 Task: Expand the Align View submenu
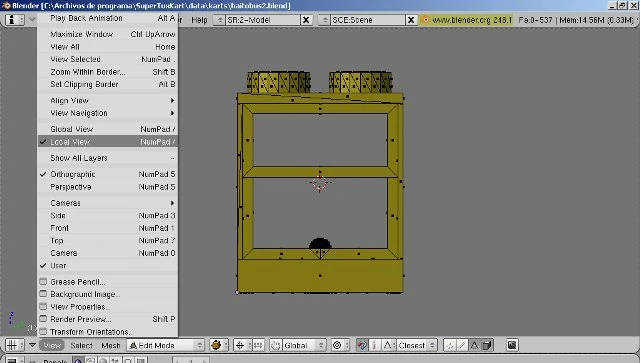108,100
